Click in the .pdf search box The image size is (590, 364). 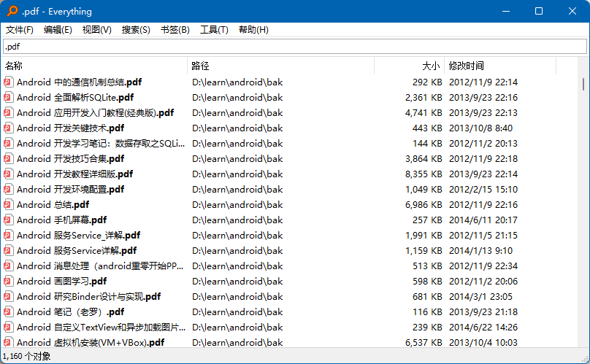click(x=295, y=47)
